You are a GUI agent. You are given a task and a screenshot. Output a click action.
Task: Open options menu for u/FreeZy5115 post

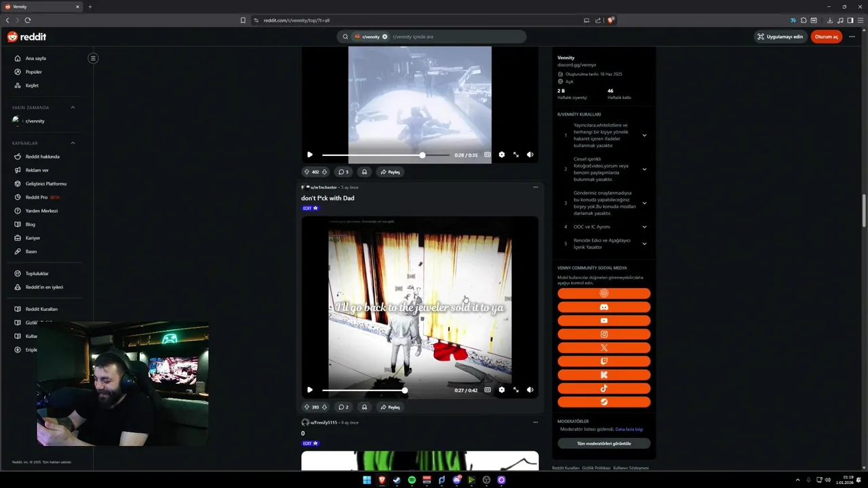pos(535,422)
